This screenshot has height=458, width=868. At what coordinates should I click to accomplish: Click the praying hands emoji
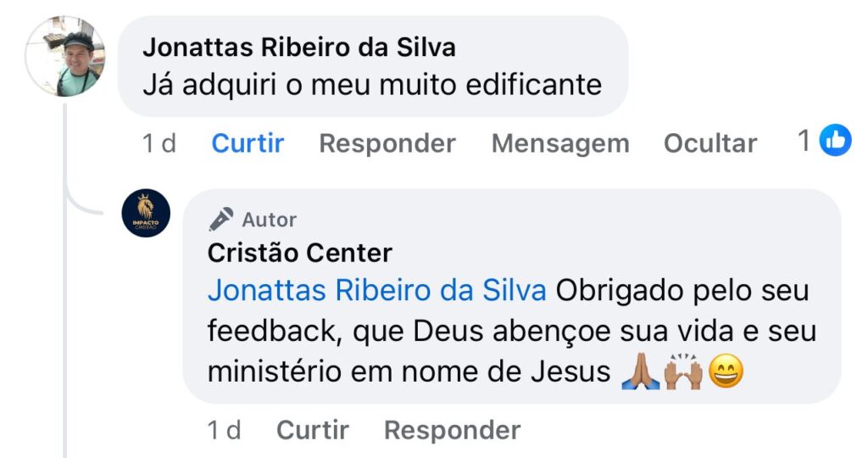coord(640,372)
